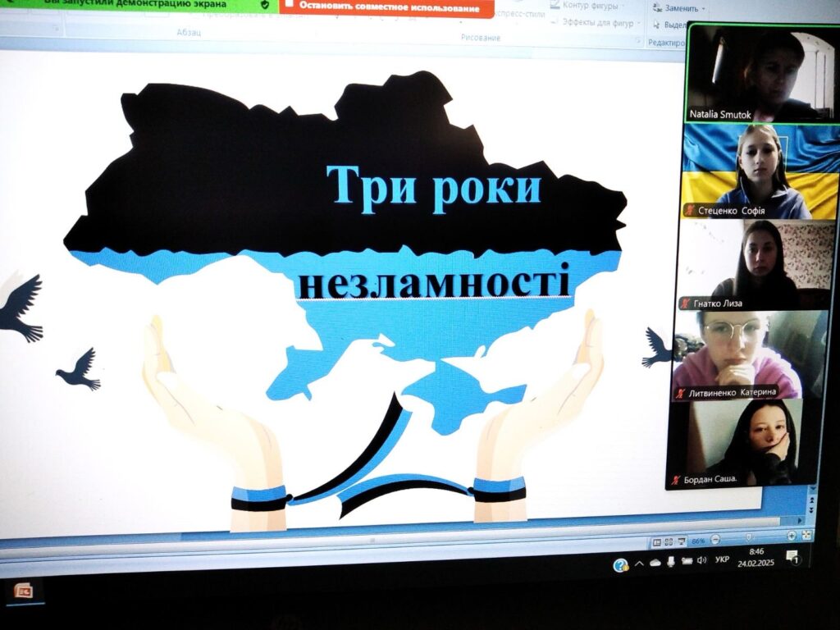Open the Эффекты для фигур dropdown
Screen dimensions: 840x630
596,22
